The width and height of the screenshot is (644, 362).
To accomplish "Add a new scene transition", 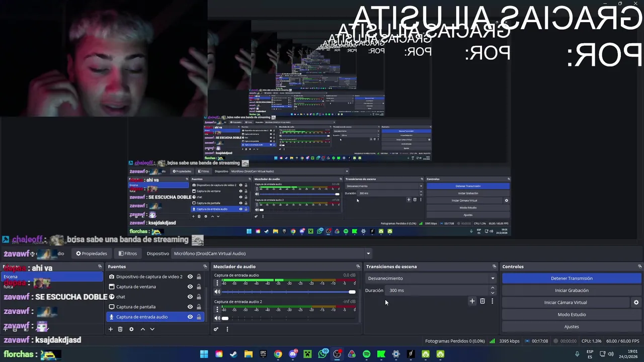I will [x=472, y=301].
